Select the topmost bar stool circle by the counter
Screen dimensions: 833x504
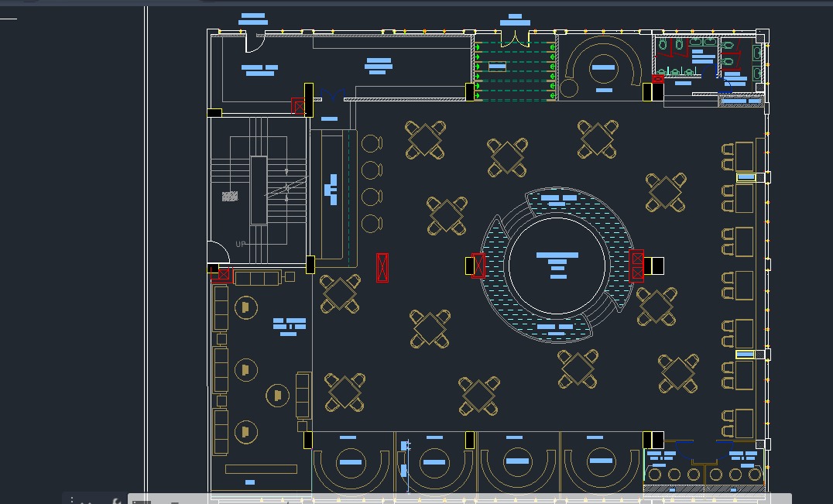click(x=372, y=144)
